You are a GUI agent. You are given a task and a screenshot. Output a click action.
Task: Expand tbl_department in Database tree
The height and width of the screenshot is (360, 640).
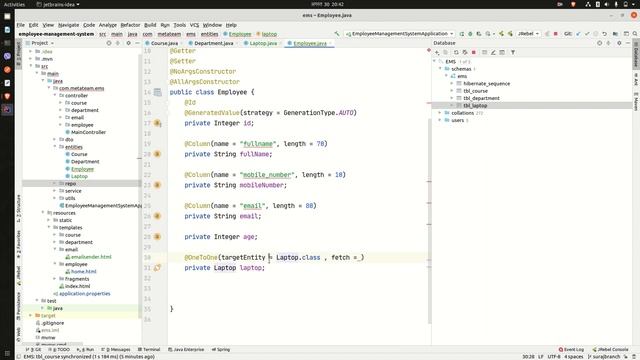pyautogui.click(x=452, y=98)
